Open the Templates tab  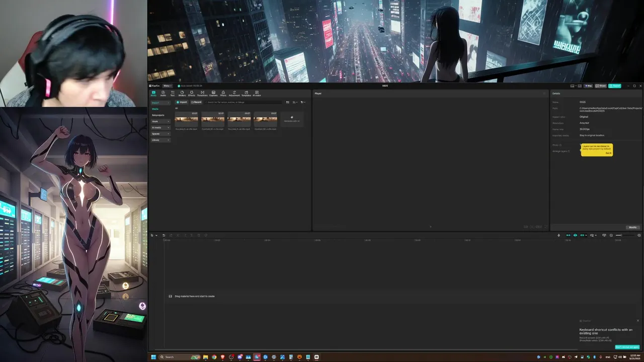(246, 94)
